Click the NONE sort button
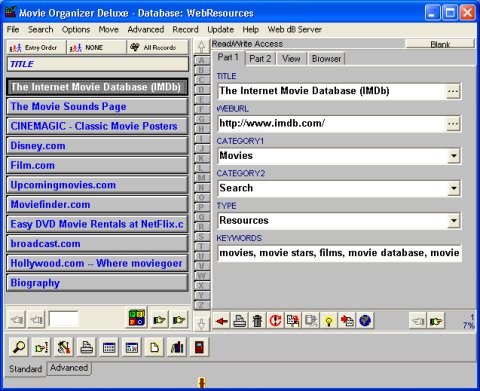The width and height of the screenshot is (480, 391). (x=97, y=48)
